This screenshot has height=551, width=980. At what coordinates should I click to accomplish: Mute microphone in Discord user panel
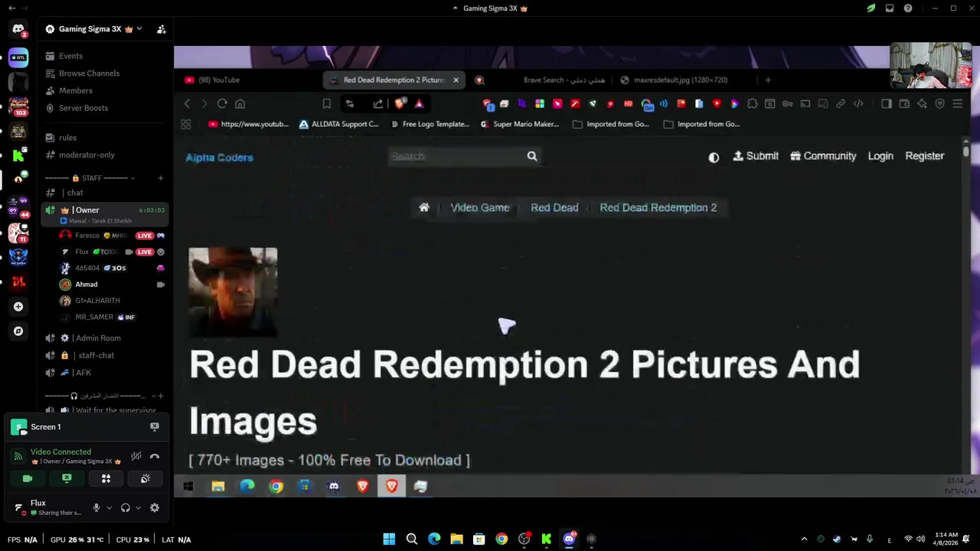96,507
